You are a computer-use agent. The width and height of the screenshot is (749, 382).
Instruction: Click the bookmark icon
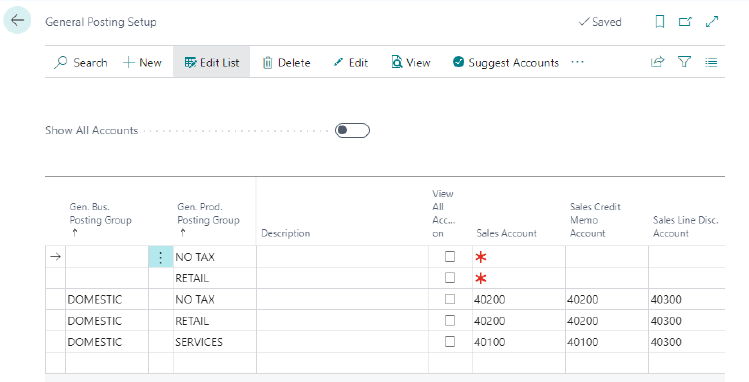pos(660,21)
